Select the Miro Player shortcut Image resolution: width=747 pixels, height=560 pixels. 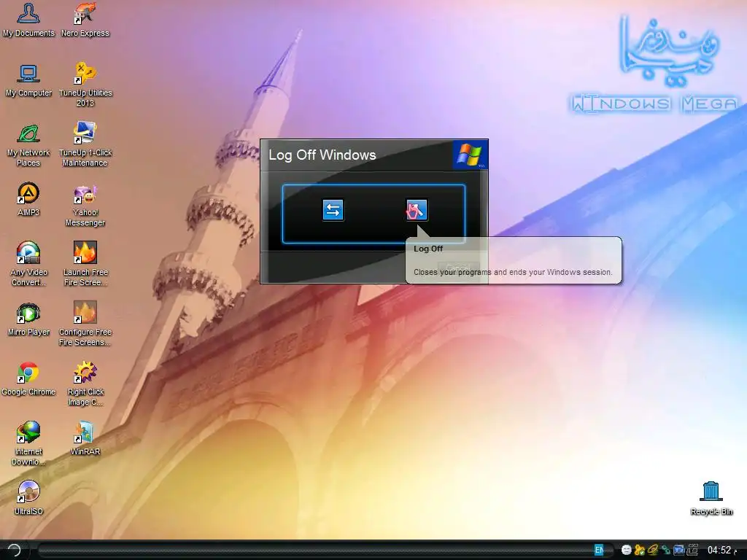pyautogui.click(x=28, y=319)
